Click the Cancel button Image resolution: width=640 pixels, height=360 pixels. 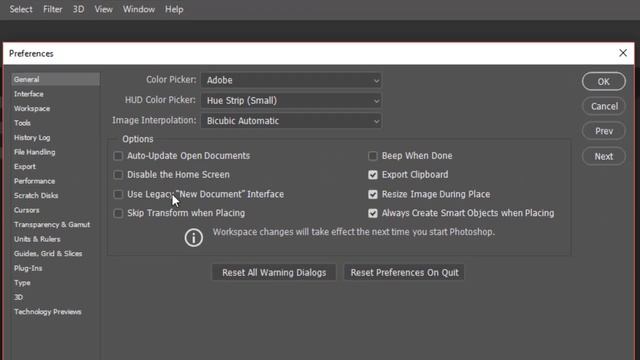[x=604, y=107]
